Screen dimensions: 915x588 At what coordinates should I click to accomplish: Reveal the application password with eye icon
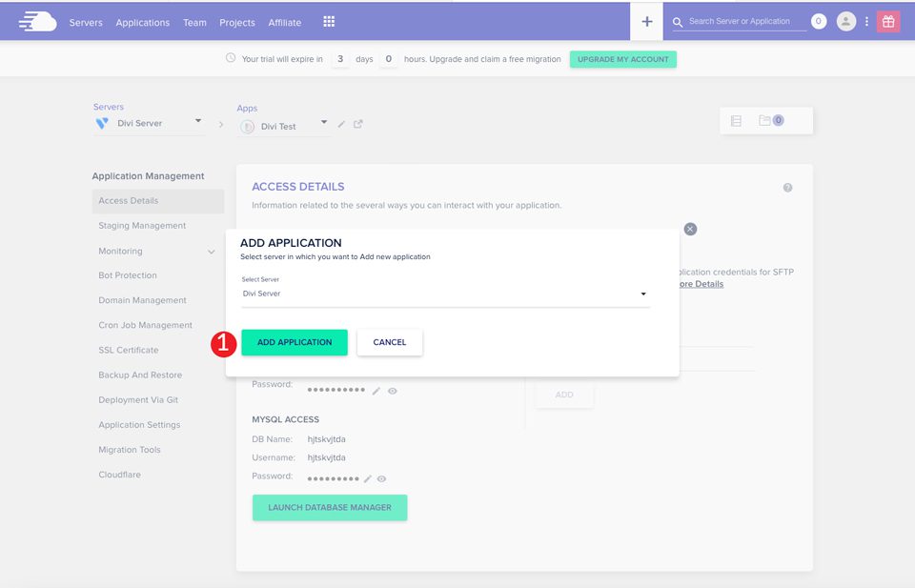(392, 391)
